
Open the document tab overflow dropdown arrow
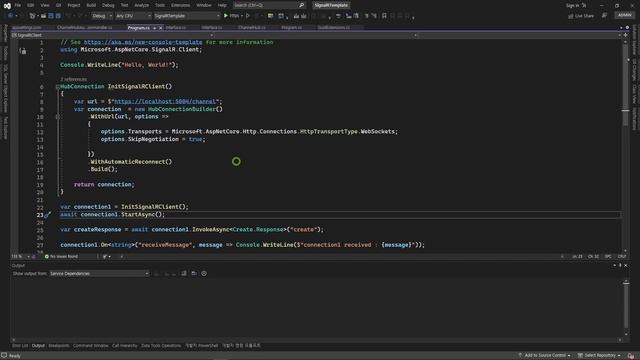click(621, 28)
